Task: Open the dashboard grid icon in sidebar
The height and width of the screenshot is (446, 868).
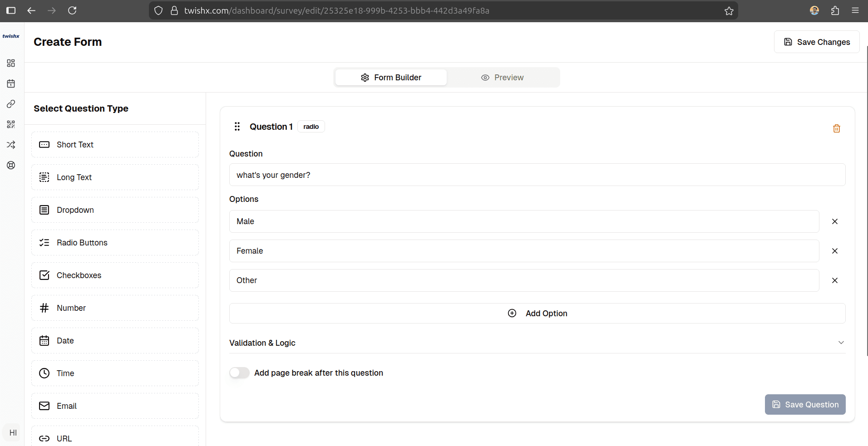Action: tap(11, 63)
